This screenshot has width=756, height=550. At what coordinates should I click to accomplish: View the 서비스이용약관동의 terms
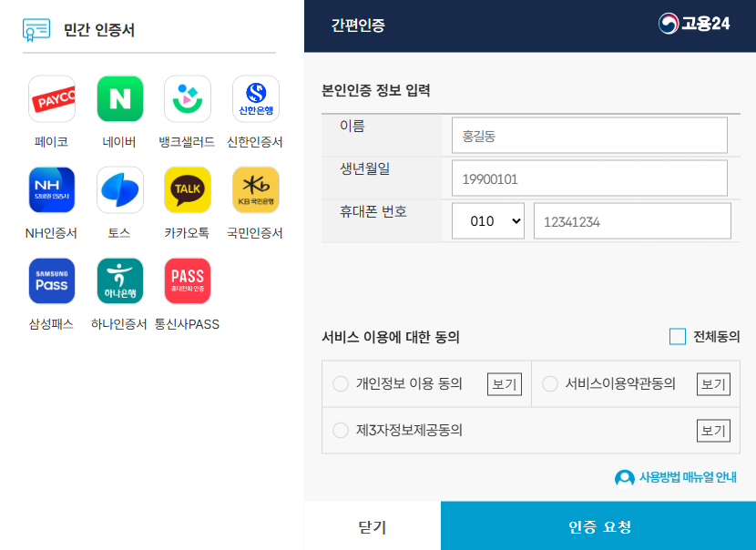pyautogui.click(x=713, y=384)
